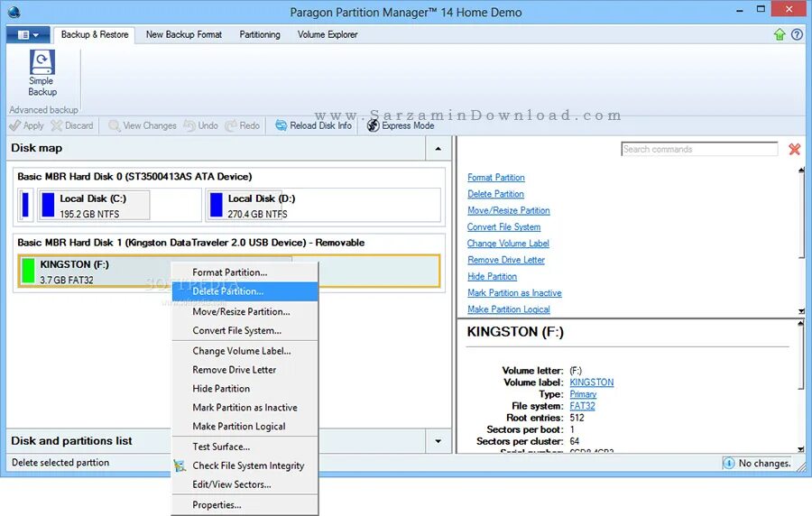Click the Check File System Integrity icon
The image size is (812, 516).
pos(180,465)
